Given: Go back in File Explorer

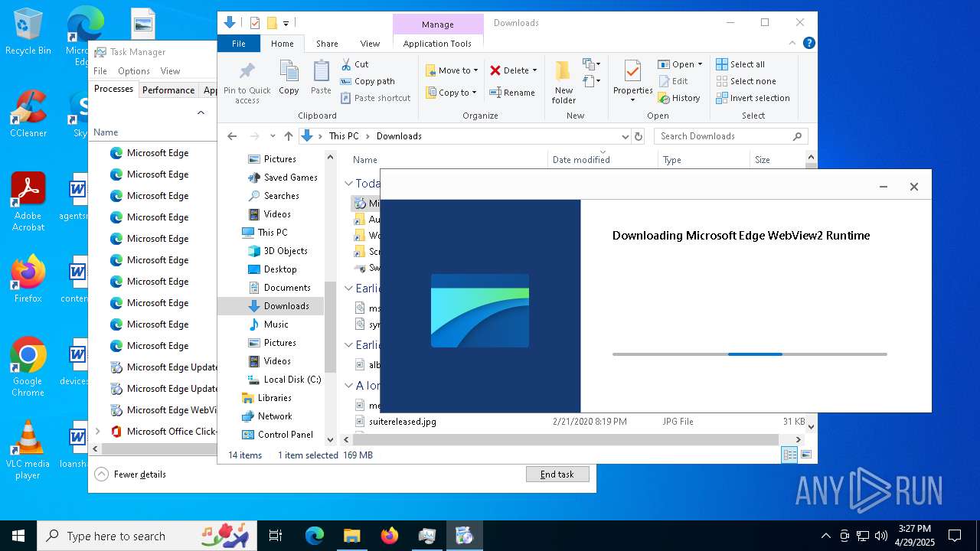Looking at the screenshot, I should (x=232, y=136).
